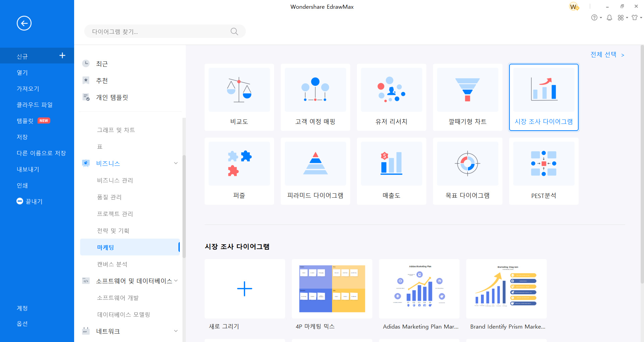Collapse the 소프트웨어 및 데이터베이스 section
The height and width of the screenshot is (342, 644).
point(177,281)
